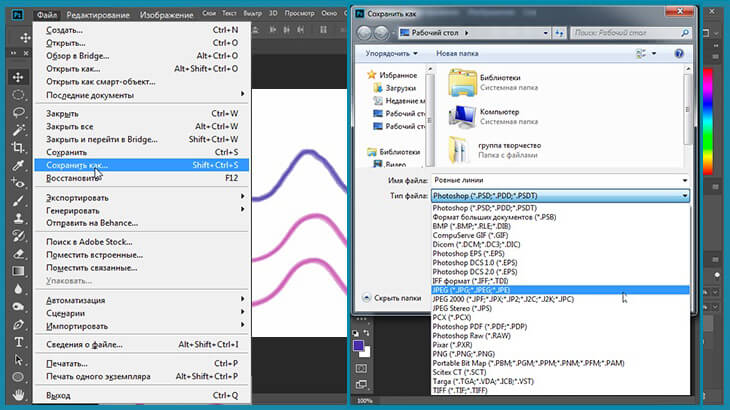Open the Редактирование menu

click(x=98, y=14)
